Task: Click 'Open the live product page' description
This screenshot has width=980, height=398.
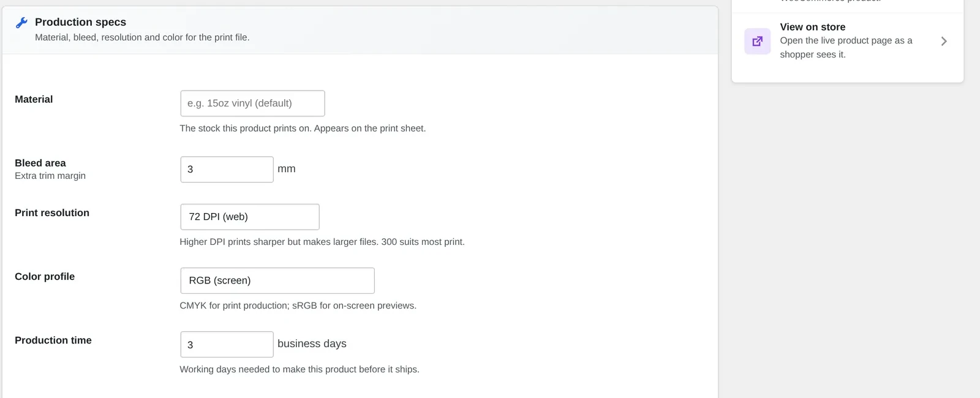Action: pos(846,48)
